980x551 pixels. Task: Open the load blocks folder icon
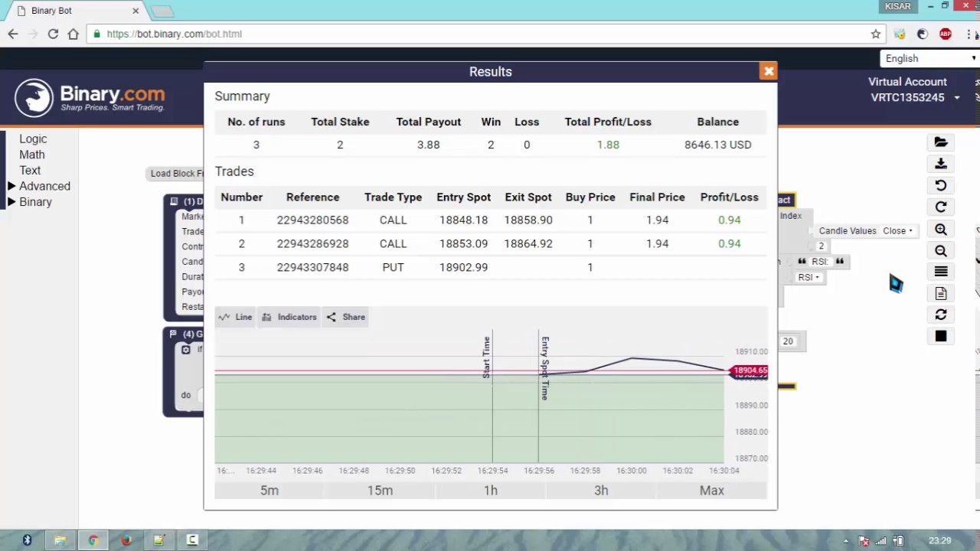pyautogui.click(x=941, y=142)
